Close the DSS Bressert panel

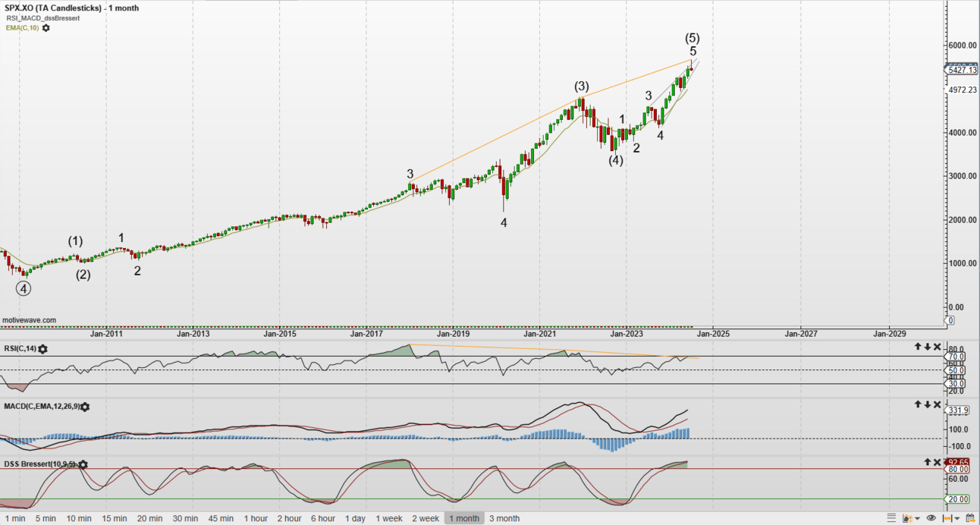938,462
